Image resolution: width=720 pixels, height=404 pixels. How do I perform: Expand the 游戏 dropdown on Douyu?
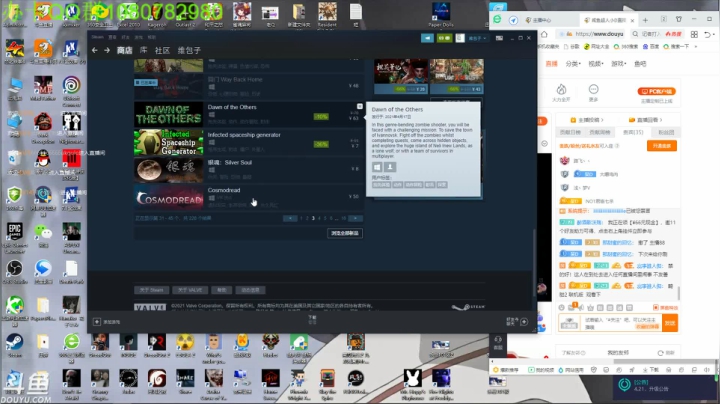click(619, 64)
